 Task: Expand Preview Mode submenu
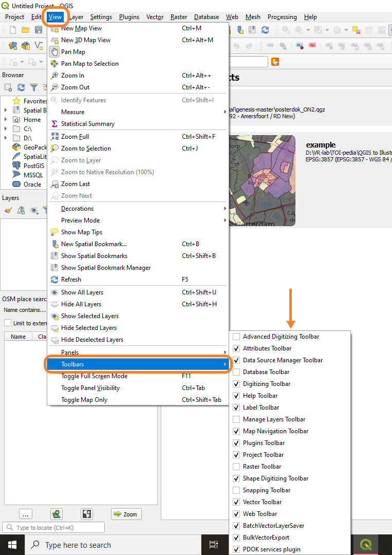[x=138, y=220]
